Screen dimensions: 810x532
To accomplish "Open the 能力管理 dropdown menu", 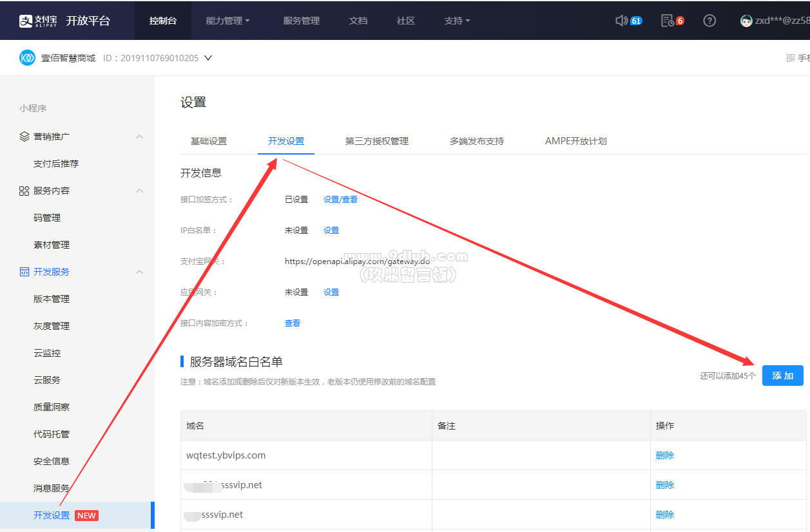I will (x=227, y=21).
